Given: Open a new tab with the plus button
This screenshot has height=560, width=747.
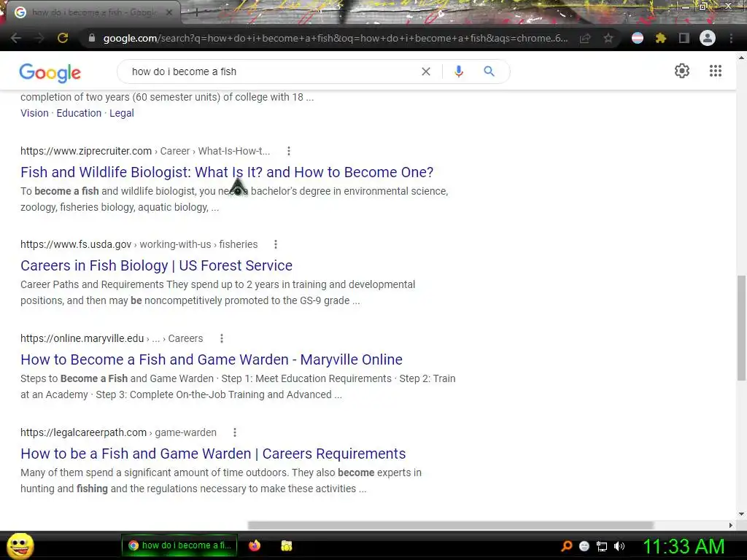Looking at the screenshot, I should pyautogui.click(x=196, y=12).
